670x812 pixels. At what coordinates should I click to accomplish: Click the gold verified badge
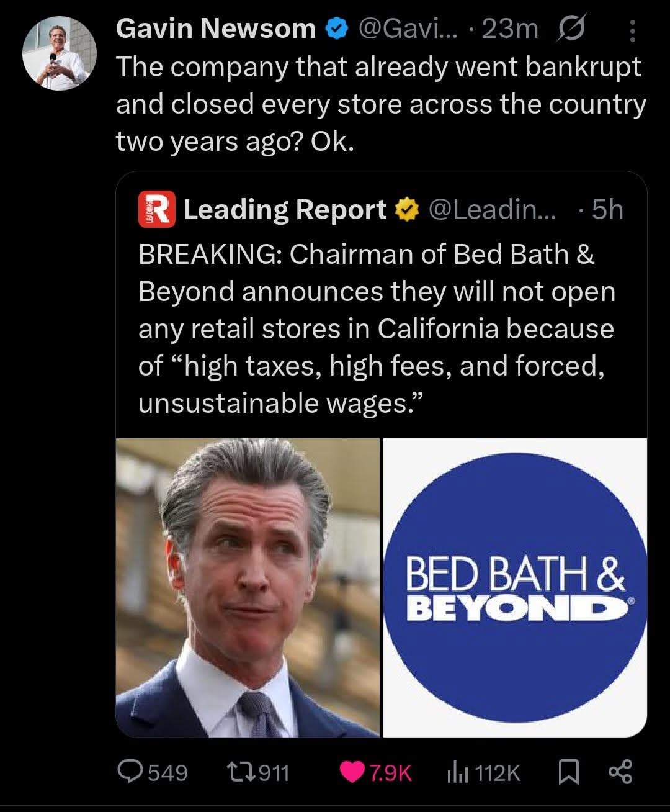pos(407,210)
